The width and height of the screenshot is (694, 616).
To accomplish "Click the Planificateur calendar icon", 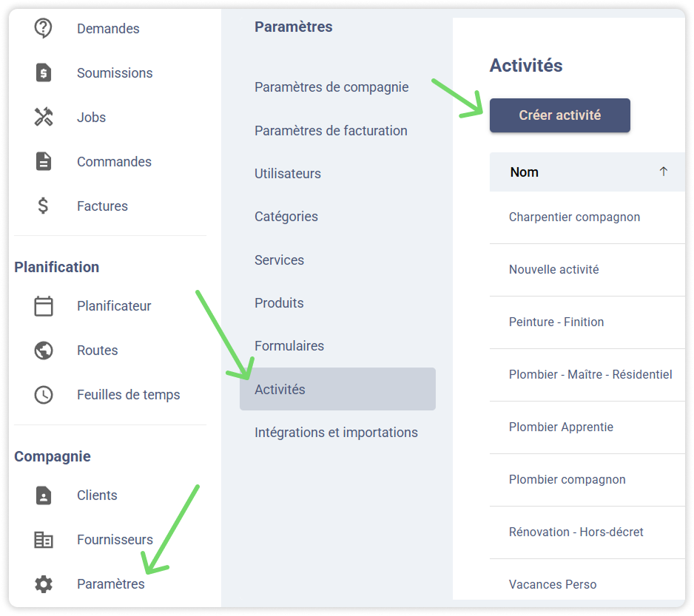I will [x=44, y=306].
